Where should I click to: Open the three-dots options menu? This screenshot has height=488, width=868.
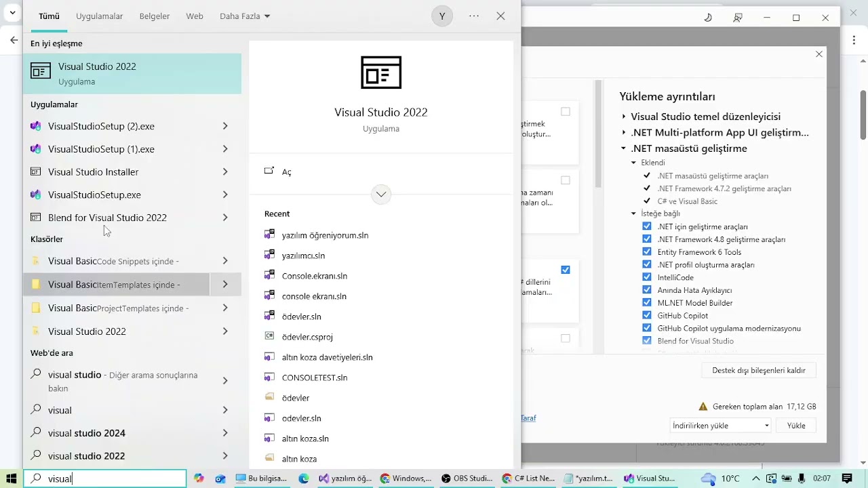point(474,16)
